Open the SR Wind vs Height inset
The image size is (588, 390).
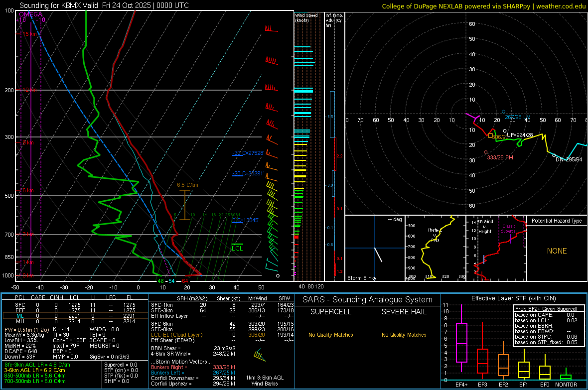pos(496,248)
